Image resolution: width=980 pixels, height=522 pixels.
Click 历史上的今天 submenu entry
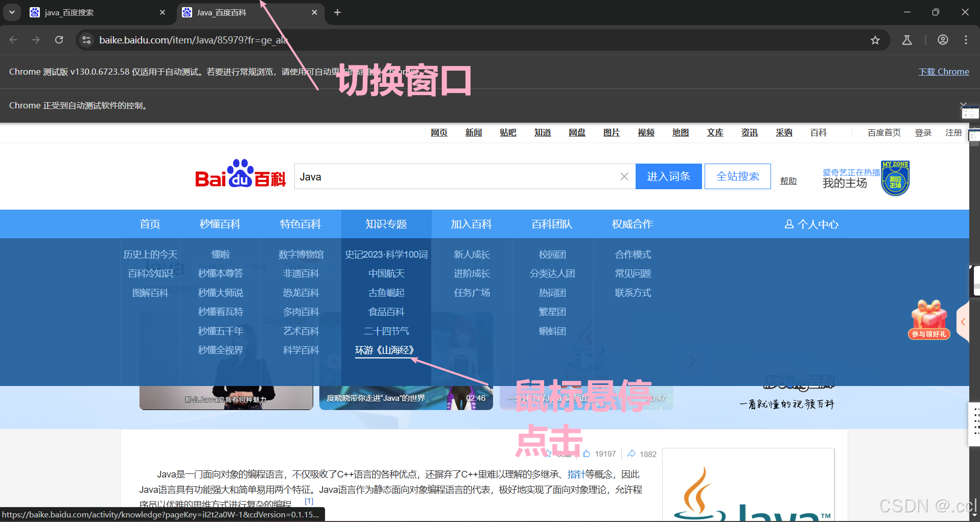click(x=150, y=254)
